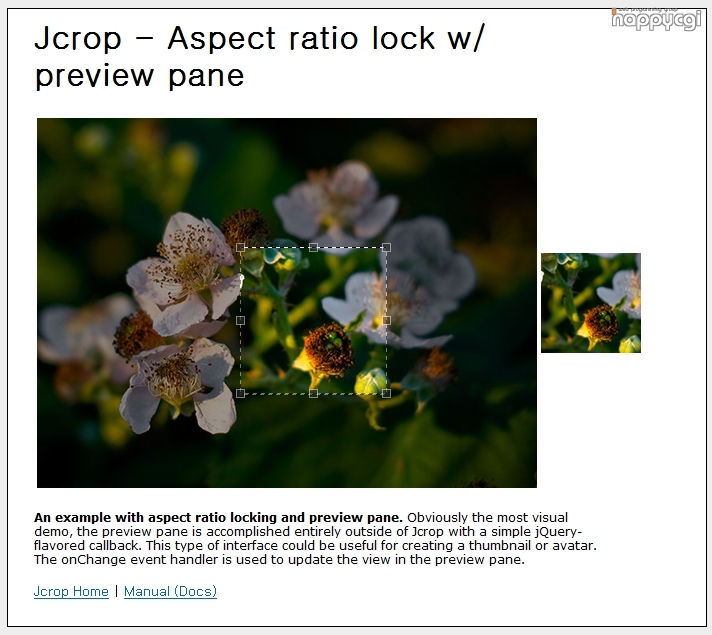Click the top-center crop selection handle
712x635 pixels.
(313, 248)
